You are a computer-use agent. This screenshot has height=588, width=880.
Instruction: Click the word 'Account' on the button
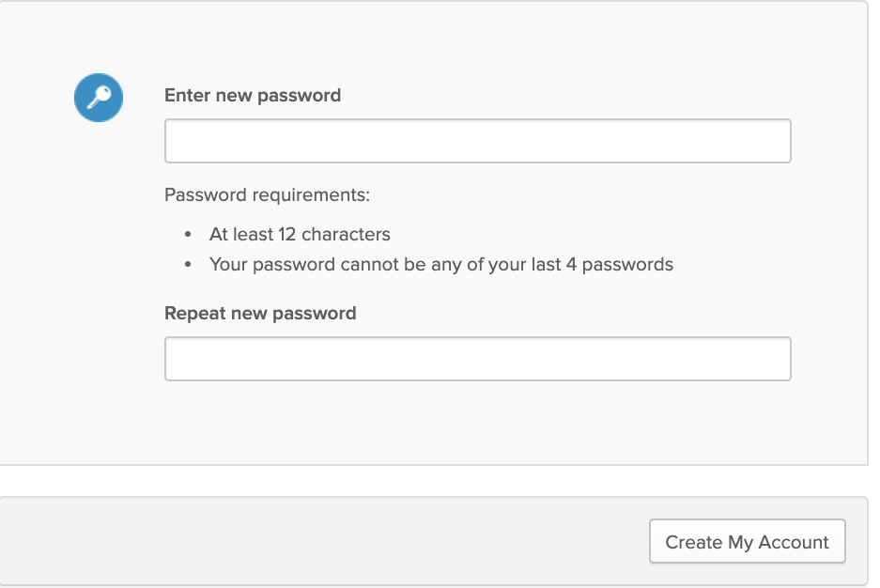794,542
